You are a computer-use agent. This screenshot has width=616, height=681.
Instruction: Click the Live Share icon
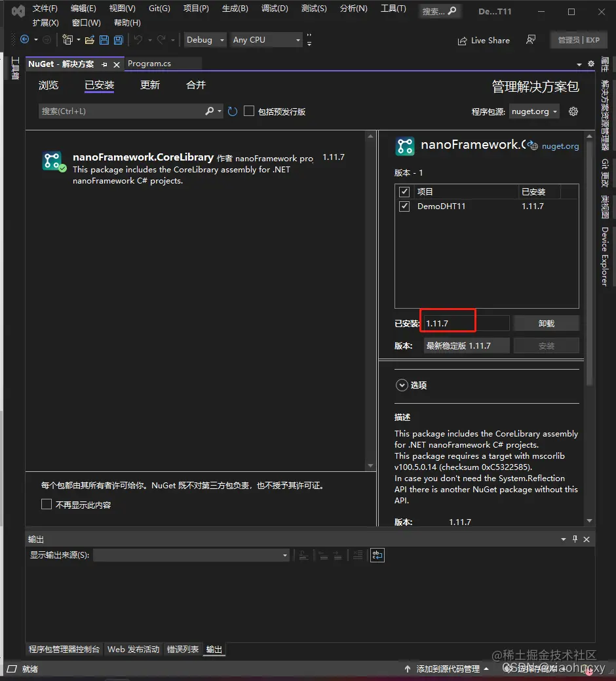click(x=462, y=41)
